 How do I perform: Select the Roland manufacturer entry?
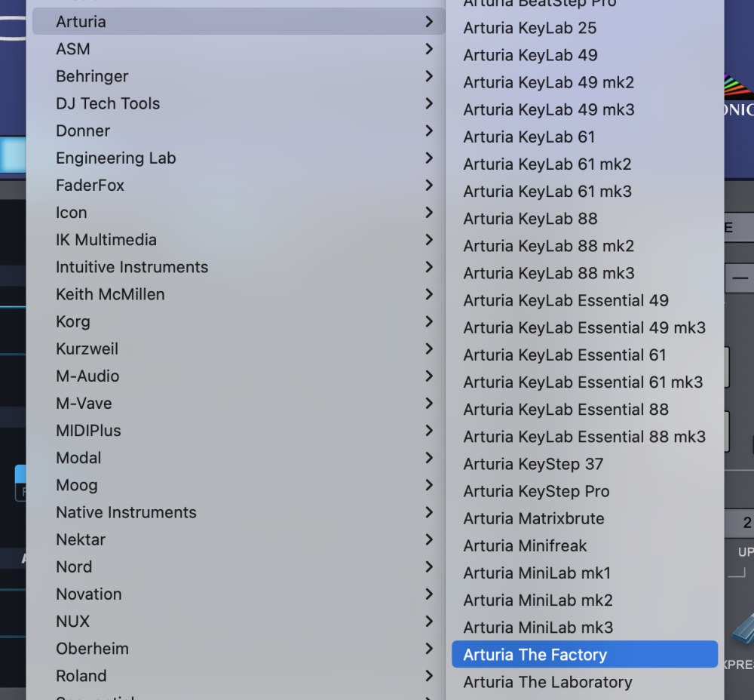click(x=238, y=676)
